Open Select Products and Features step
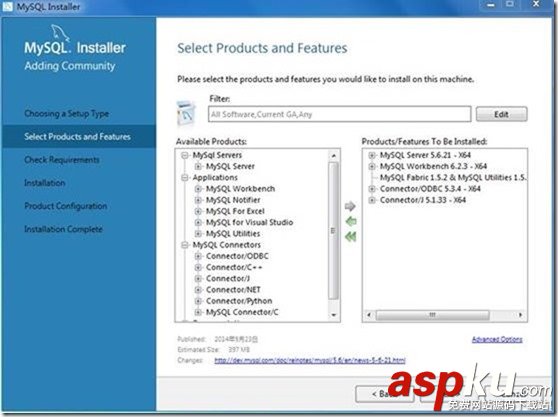 click(77, 136)
